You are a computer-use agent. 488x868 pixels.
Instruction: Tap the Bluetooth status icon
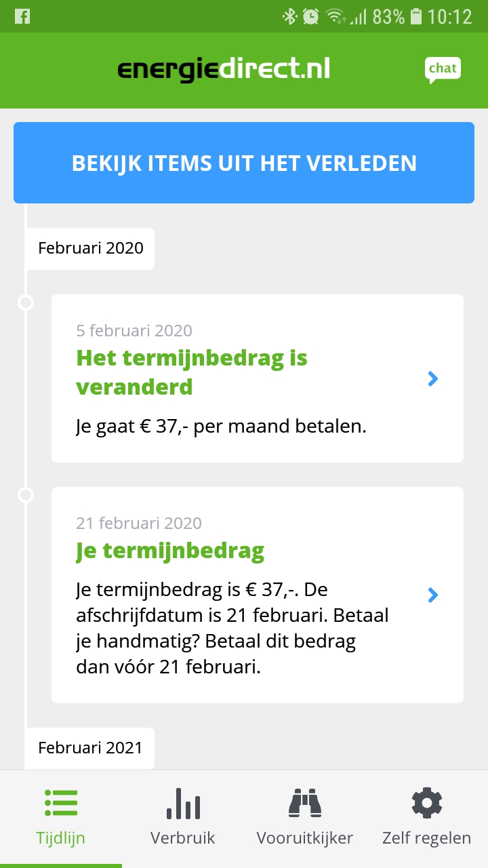[x=290, y=16]
